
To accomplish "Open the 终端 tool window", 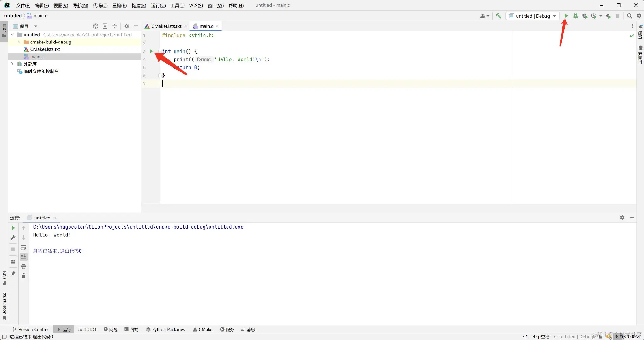I will [132, 329].
